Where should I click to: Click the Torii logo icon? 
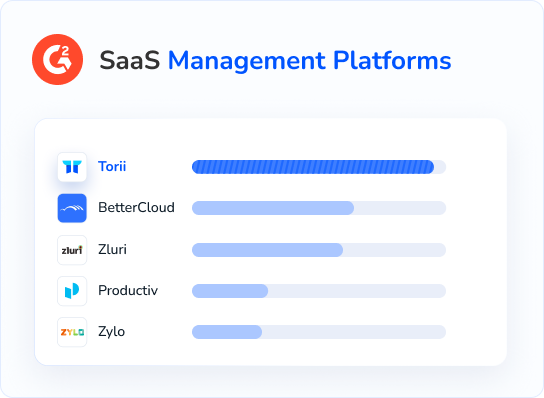coord(72,167)
